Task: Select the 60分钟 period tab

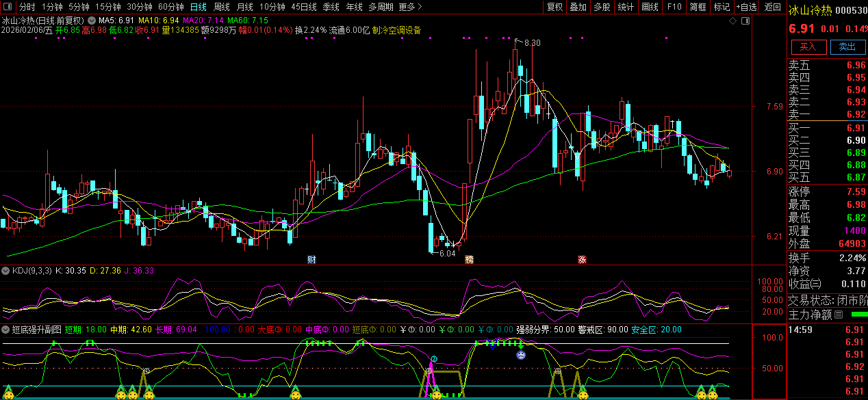Action: pos(170,8)
